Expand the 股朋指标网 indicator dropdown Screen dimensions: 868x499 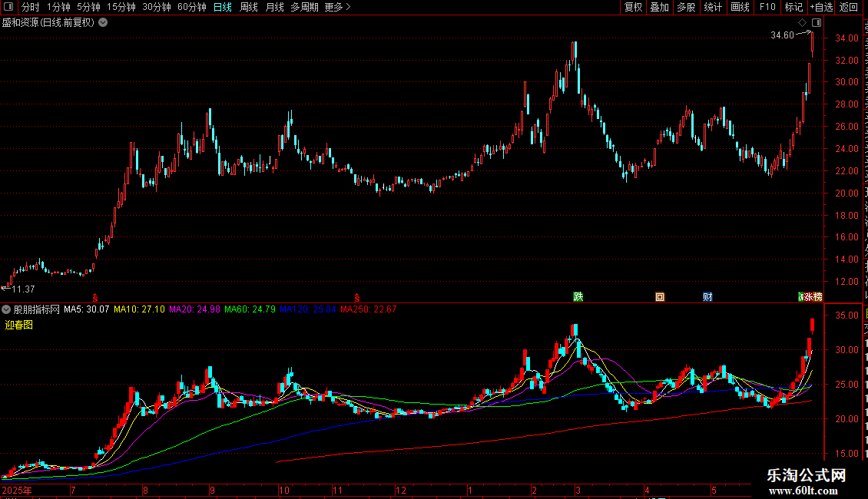pyautogui.click(x=6, y=309)
